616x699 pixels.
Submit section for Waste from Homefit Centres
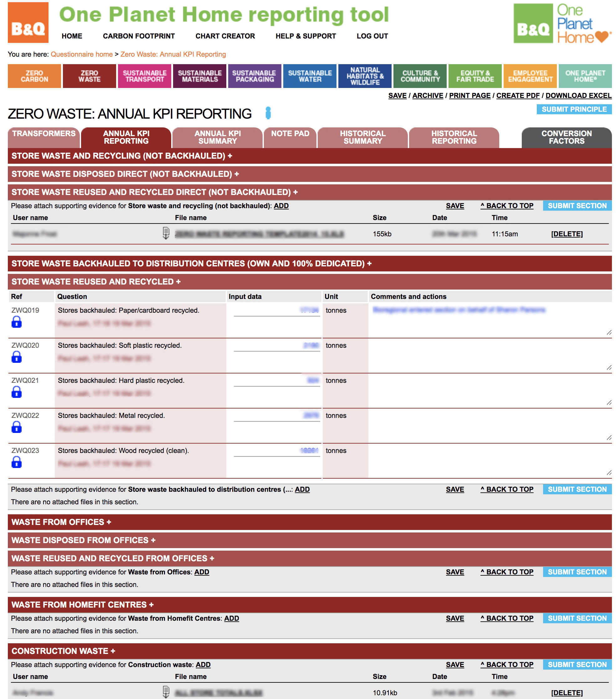tap(577, 618)
